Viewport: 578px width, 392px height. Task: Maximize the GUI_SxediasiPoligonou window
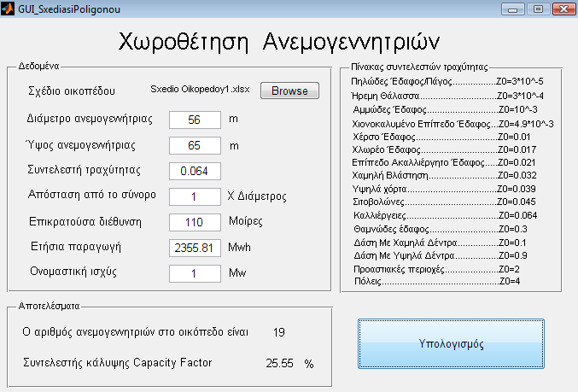[x=538, y=9]
